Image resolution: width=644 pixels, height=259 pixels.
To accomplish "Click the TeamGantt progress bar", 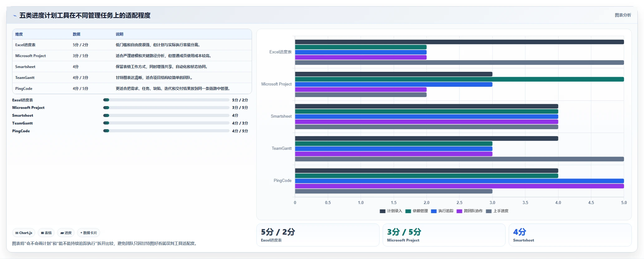I will click(x=166, y=123).
